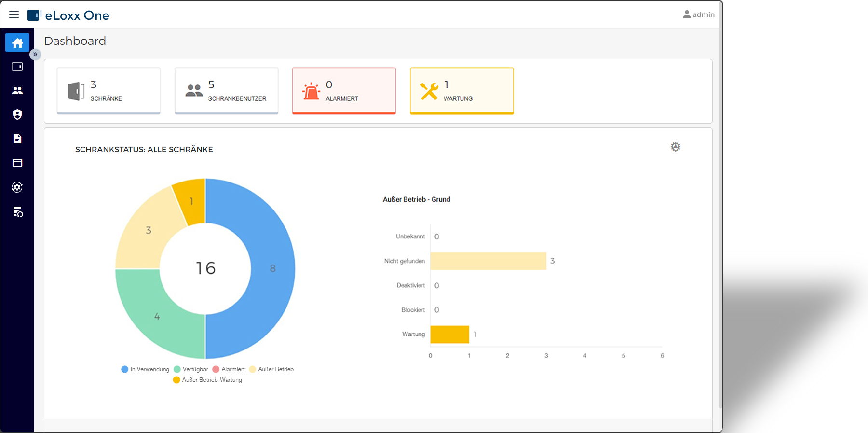
Task: Click the orange donut segment labeled 1
Action: [191, 201]
